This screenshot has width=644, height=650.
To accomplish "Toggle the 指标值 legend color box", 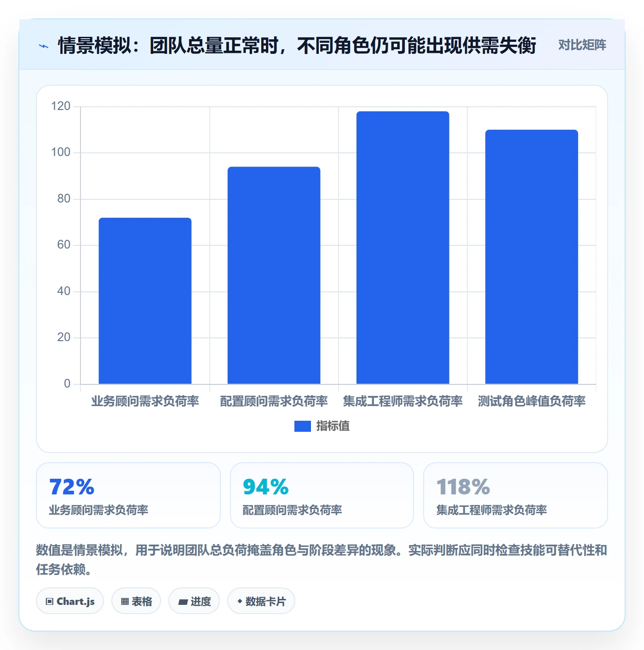I will 302,426.
